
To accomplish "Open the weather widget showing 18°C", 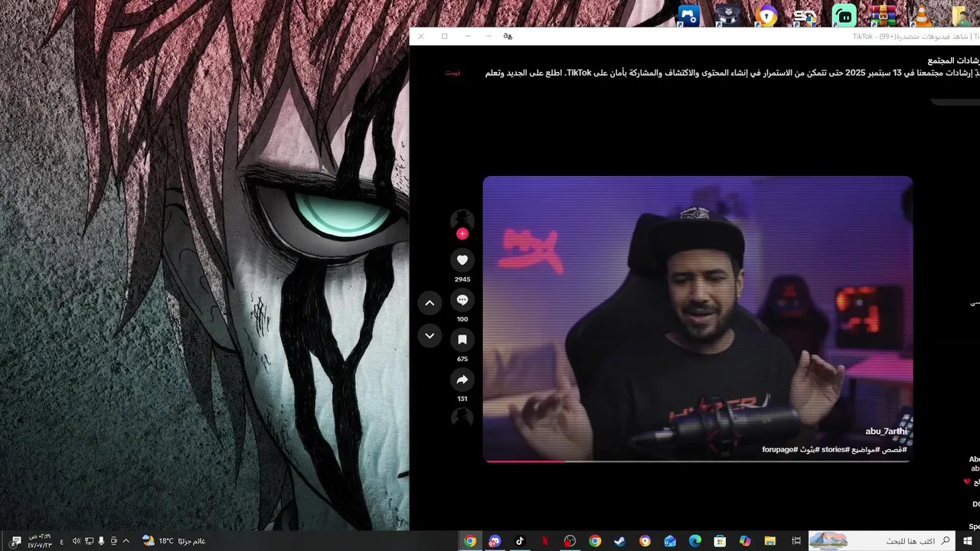I will (x=174, y=541).
